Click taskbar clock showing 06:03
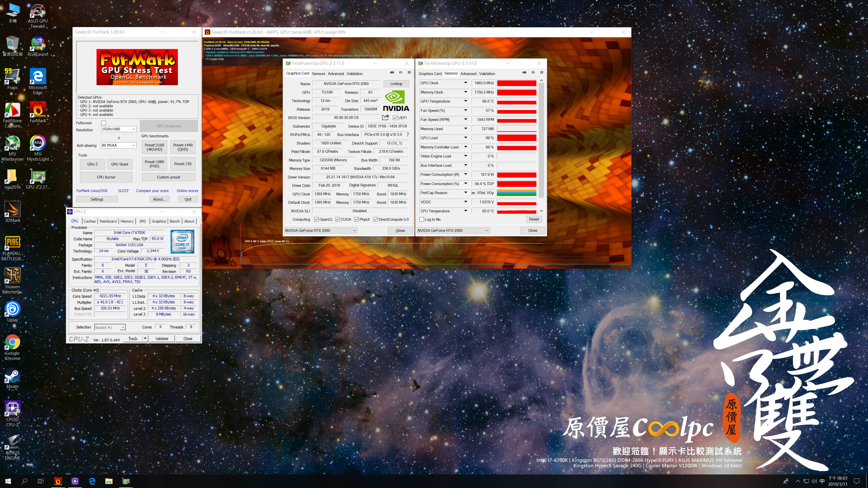 click(x=837, y=481)
